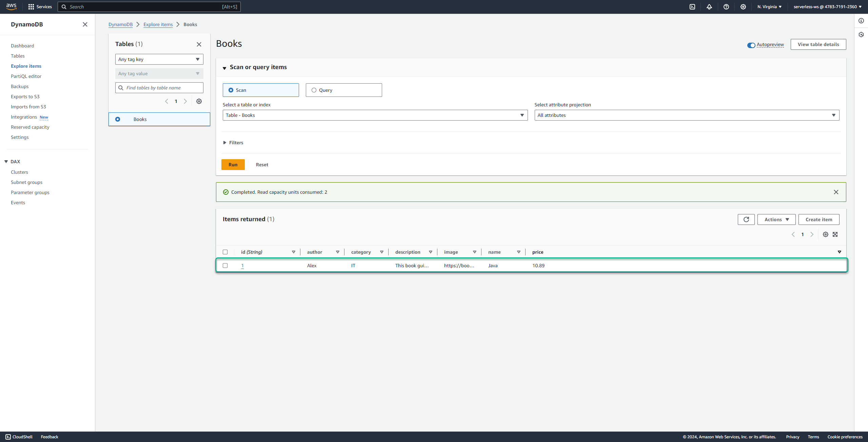Screen dimensions: 868x442
Task: Open Tables panel preferences gear
Action: [x=199, y=101]
